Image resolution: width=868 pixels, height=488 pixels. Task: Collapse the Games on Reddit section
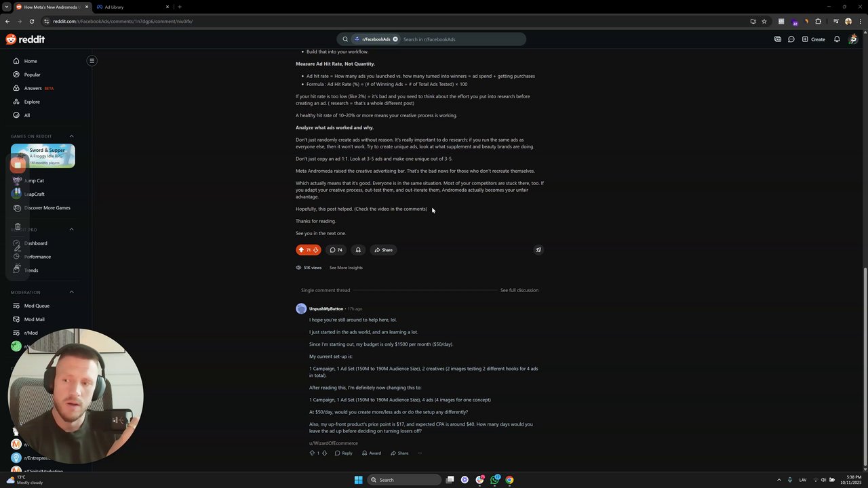pos(71,136)
